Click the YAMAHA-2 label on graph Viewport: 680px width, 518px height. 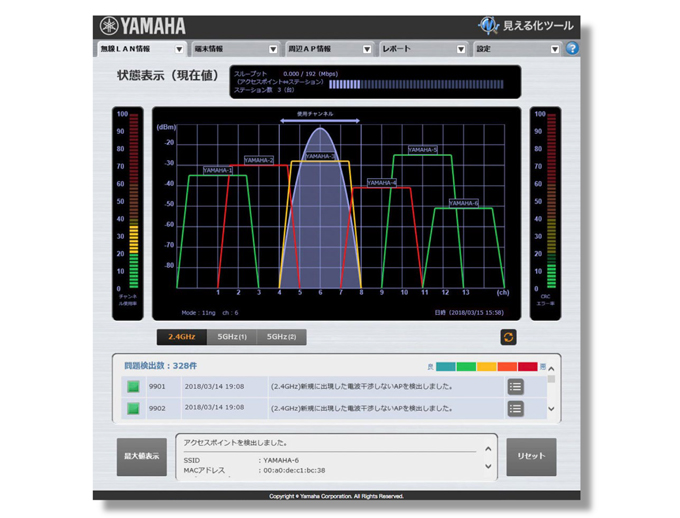pos(259,160)
